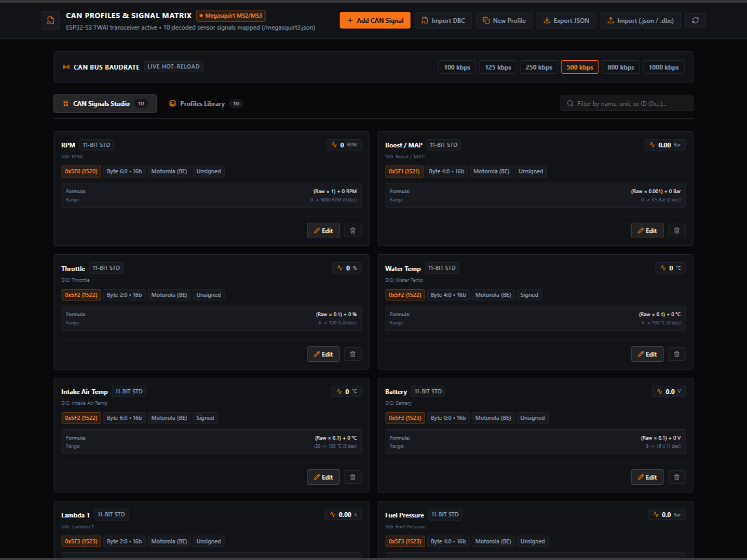The height and width of the screenshot is (560, 747).
Task: Edit the Water Temp signal
Action: pyautogui.click(x=647, y=354)
